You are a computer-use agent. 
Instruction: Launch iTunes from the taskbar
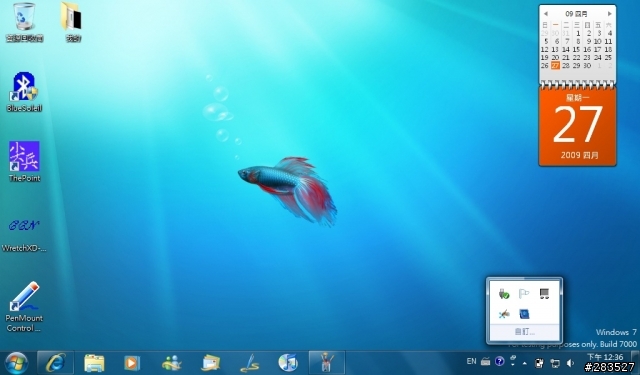(x=288, y=363)
